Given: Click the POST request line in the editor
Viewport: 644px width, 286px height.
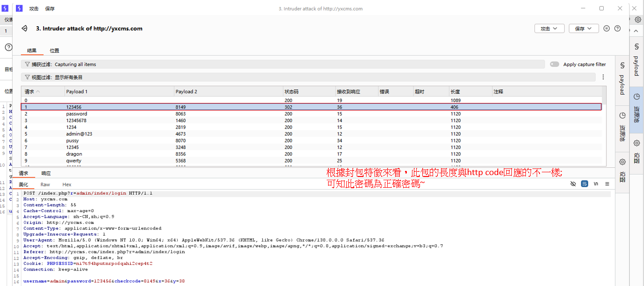Looking at the screenshot, I should pos(88,193).
